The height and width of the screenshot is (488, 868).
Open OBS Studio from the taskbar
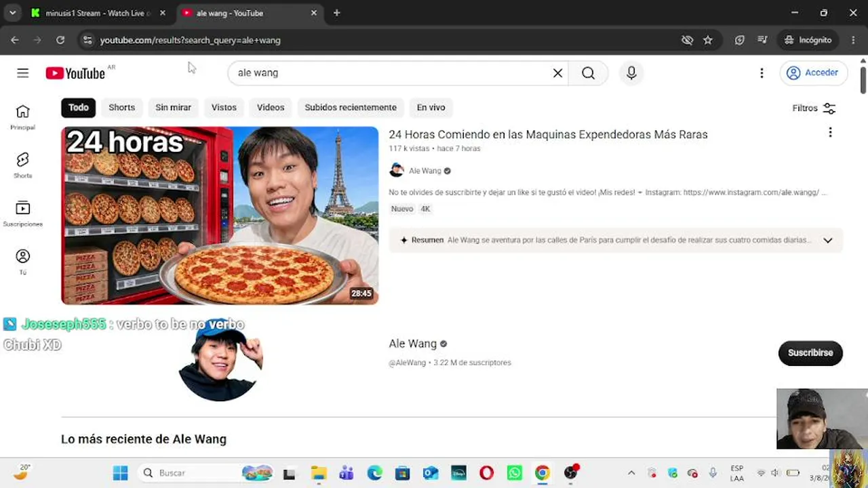[x=571, y=473]
